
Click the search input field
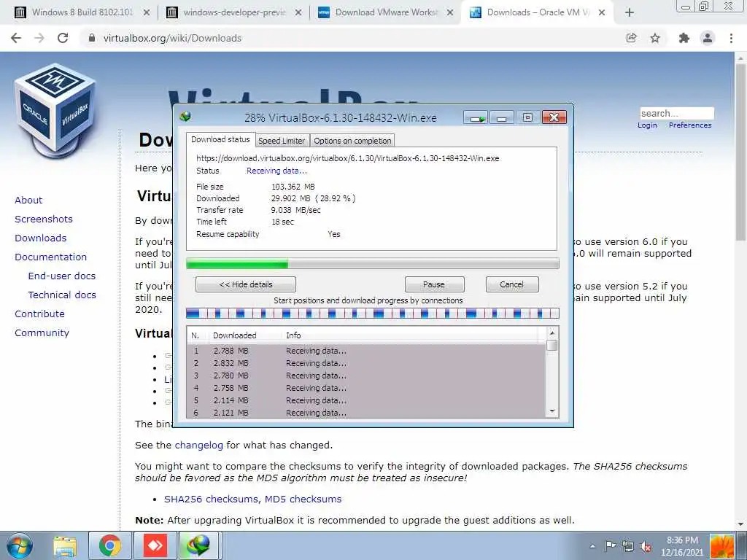(x=677, y=113)
